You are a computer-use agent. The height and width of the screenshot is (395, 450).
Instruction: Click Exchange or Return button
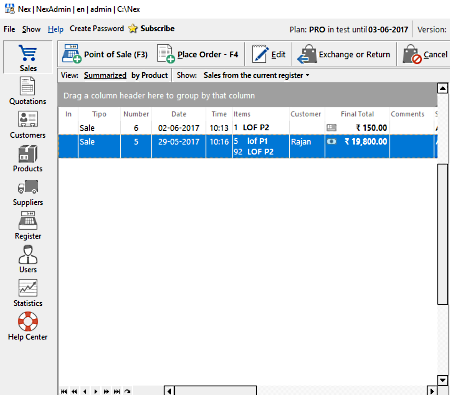344,54
